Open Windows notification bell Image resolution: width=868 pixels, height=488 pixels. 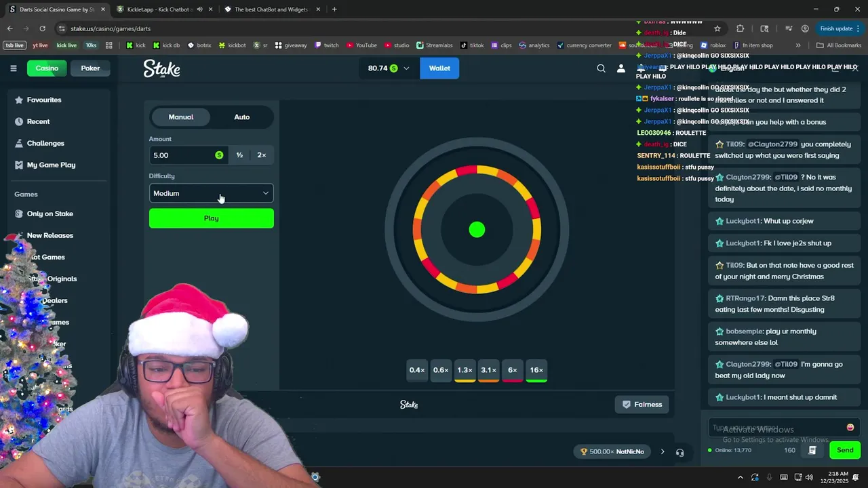click(856, 477)
